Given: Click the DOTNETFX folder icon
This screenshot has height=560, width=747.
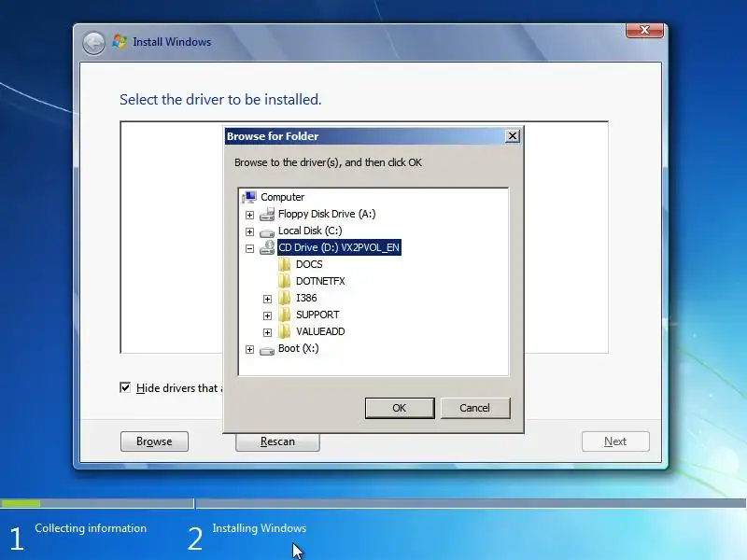Looking at the screenshot, I should [x=285, y=281].
